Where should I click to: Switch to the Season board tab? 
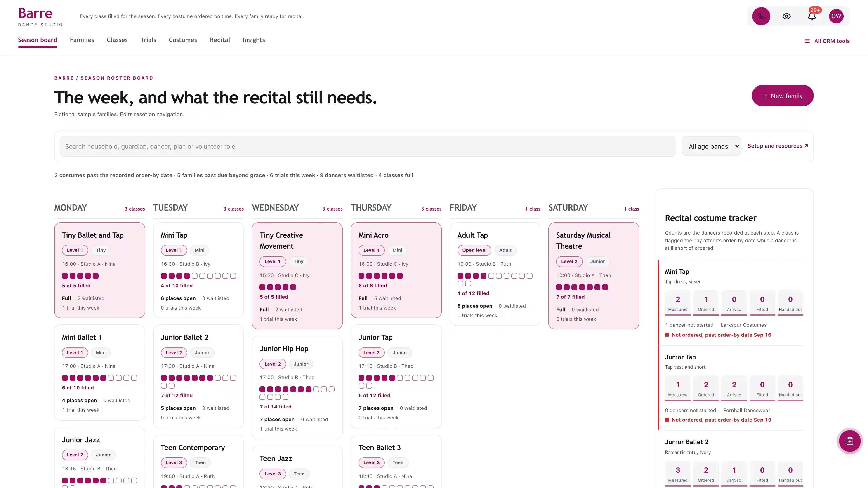[38, 40]
